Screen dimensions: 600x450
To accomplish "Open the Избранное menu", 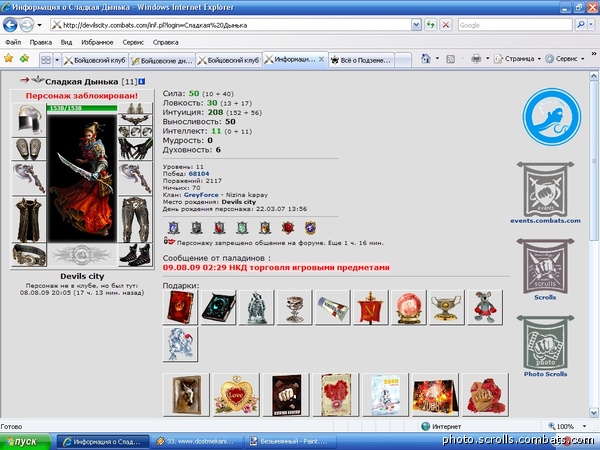I will [97, 42].
